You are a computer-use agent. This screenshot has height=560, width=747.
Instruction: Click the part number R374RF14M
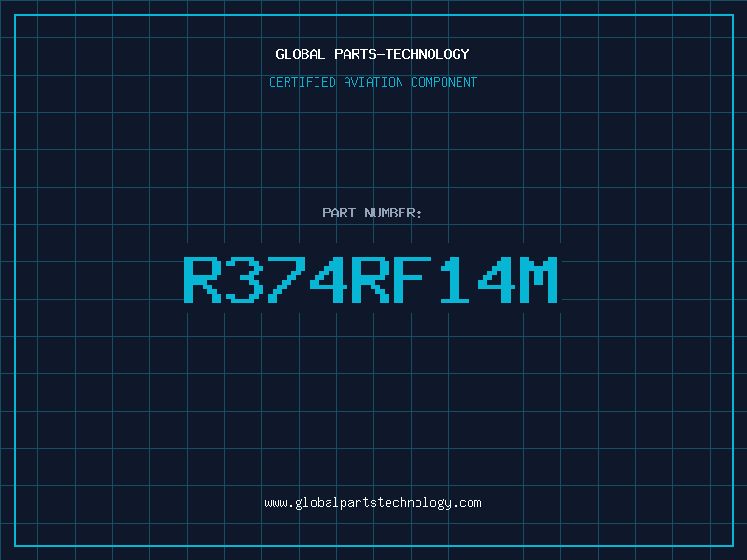(x=371, y=279)
